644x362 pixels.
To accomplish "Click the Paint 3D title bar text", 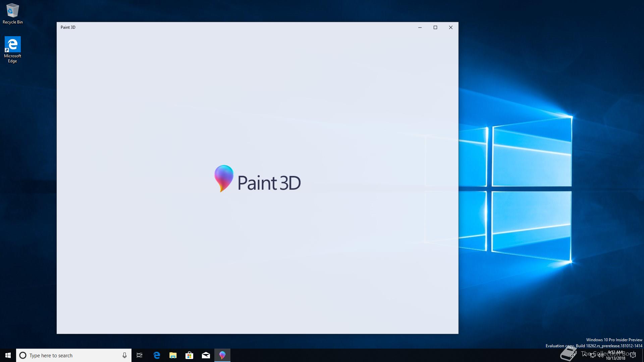I will pos(68,27).
